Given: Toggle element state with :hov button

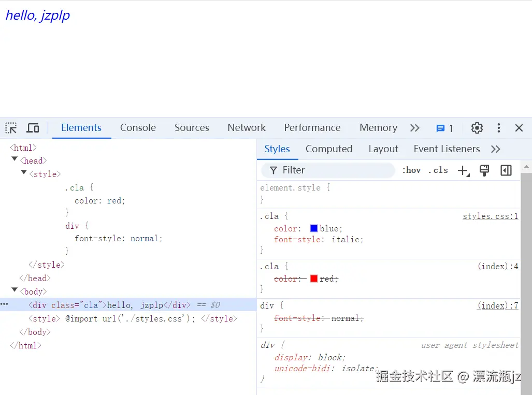Looking at the screenshot, I should [411, 170].
